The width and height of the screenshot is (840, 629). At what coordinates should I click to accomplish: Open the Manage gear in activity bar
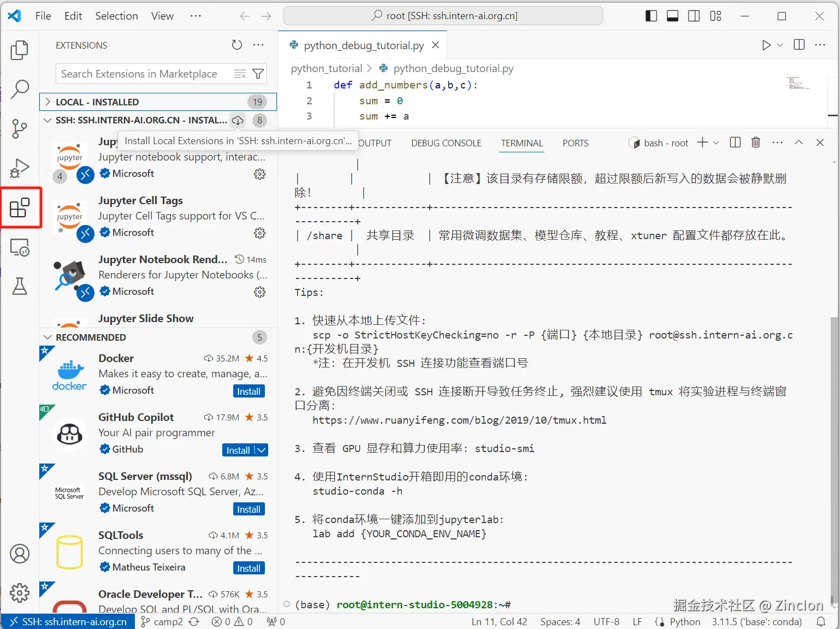(x=20, y=592)
